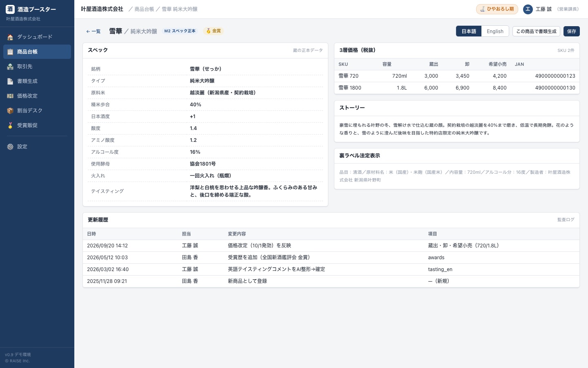Screen dimensions: 588x368
Task: Click the user avatar 工 icon
Action: 528,9
